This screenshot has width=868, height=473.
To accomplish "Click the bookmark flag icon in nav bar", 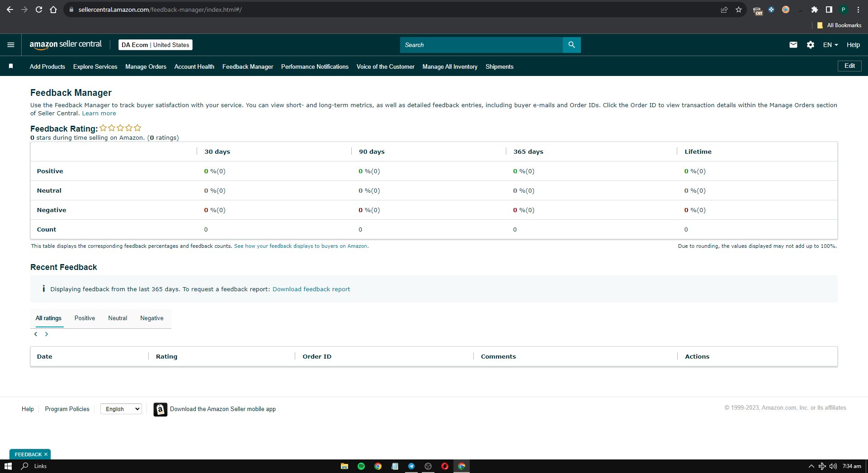I will click(11, 66).
